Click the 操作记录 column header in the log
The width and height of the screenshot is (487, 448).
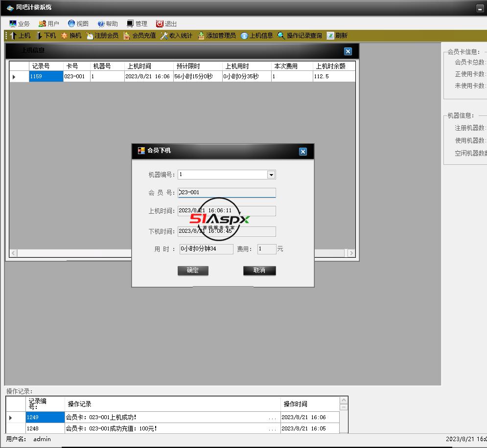172,404
